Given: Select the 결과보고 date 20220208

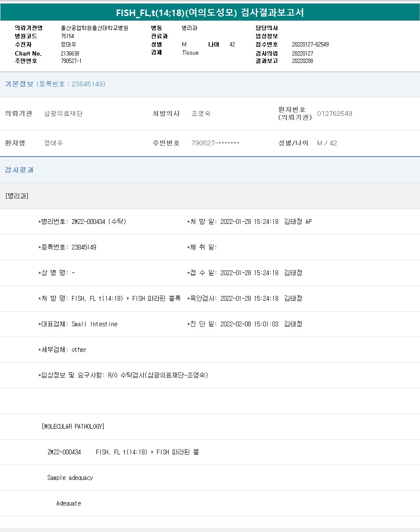Looking at the screenshot, I should pos(302,61).
